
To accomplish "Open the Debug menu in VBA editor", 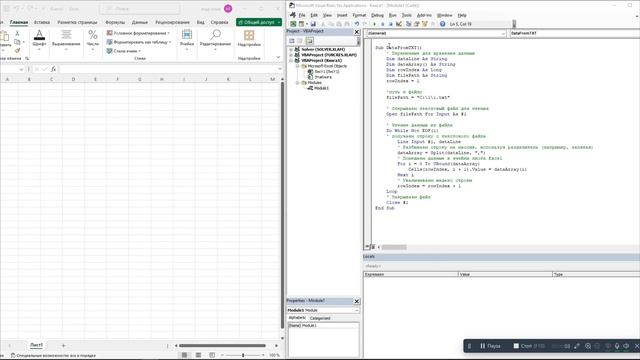I will (377, 15).
